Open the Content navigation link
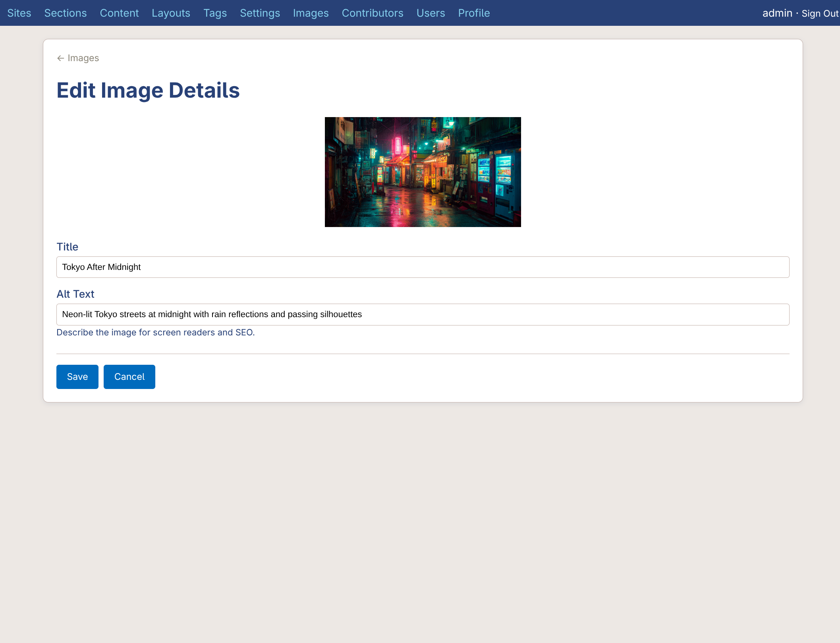This screenshot has width=840, height=643. [x=119, y=13]
